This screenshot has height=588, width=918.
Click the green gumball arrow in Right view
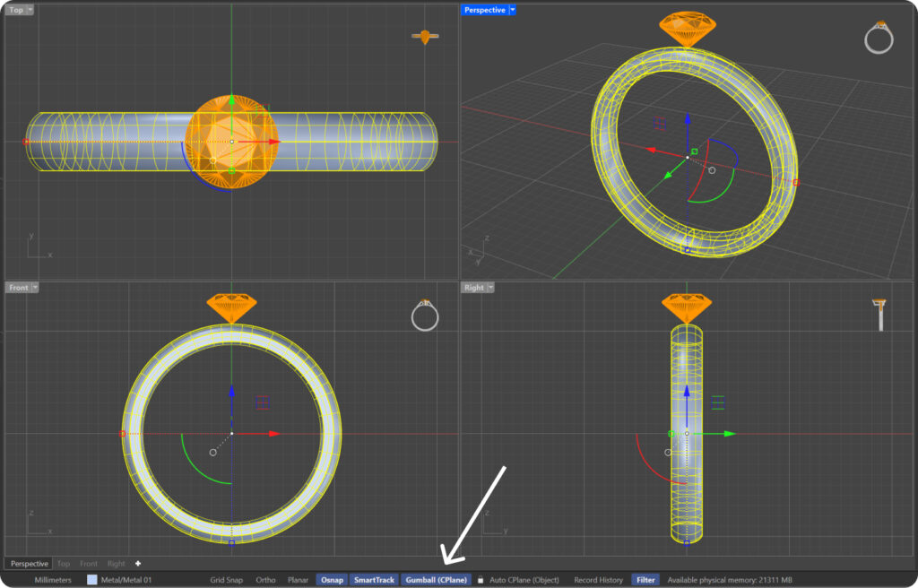(x=729, y=434)
